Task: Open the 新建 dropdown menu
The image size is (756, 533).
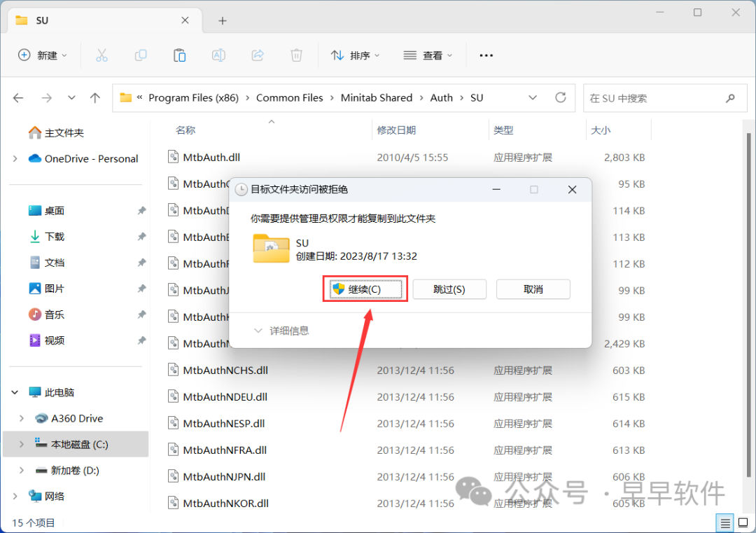Action: pyautogui.click(x=43, y=55)
